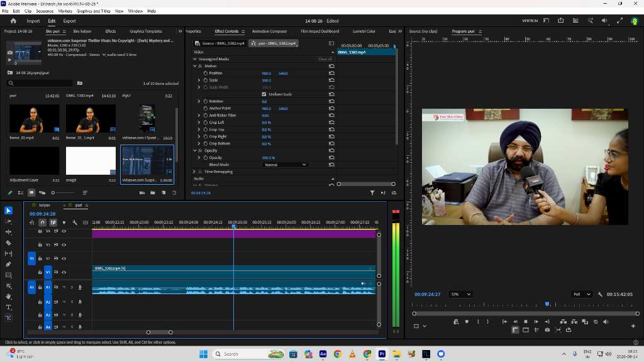644x362 pixels.
Task: Reset the Position parameter
Action: 331,73
